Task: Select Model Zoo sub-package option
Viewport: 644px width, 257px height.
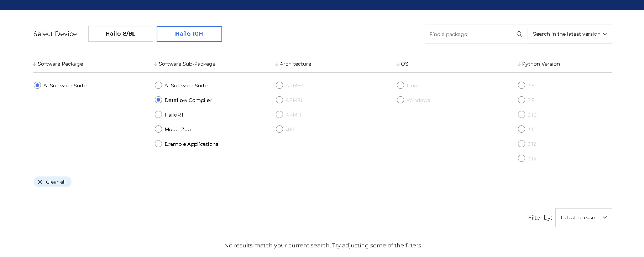Action: pyautogui.click(x=158, y=129)
